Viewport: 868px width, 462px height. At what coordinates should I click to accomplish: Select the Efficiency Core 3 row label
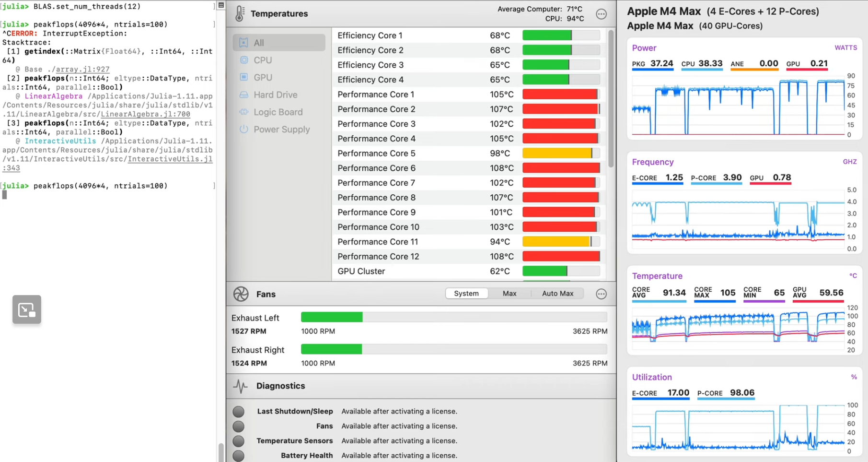(370, 65)
